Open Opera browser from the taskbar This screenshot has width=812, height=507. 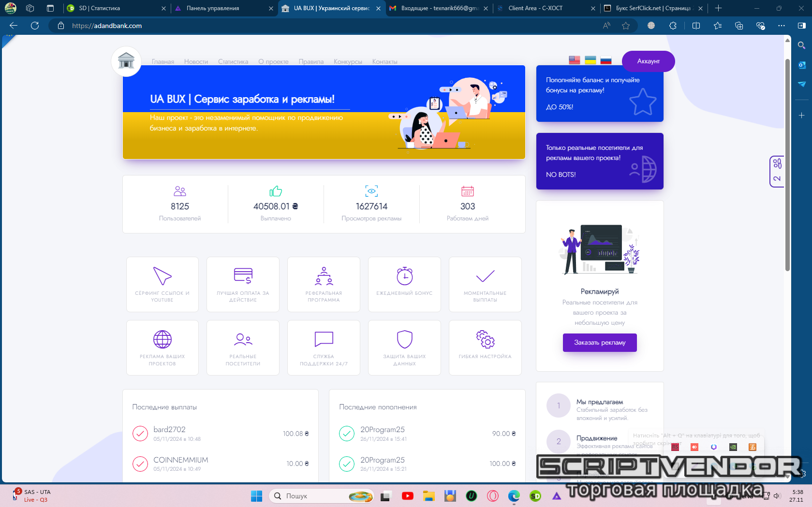pos(493,496)
